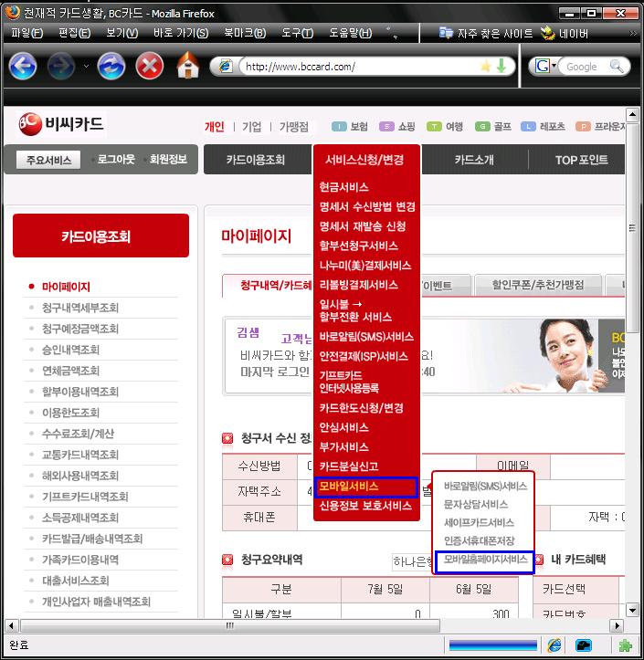Viewport: 644px width, 660px height.
Task: Open 청구내역세부조회 in the left sidebar
Action: (80, 308)
